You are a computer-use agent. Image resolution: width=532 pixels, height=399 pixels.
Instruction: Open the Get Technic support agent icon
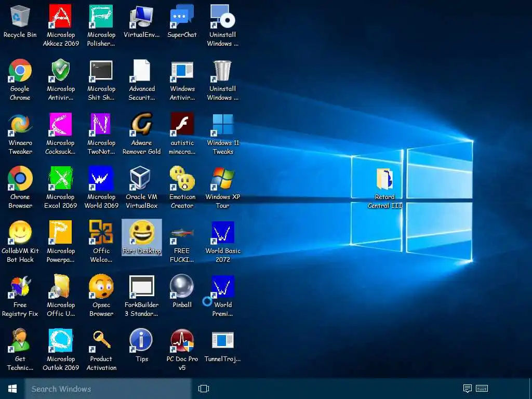tap(20, 350)
